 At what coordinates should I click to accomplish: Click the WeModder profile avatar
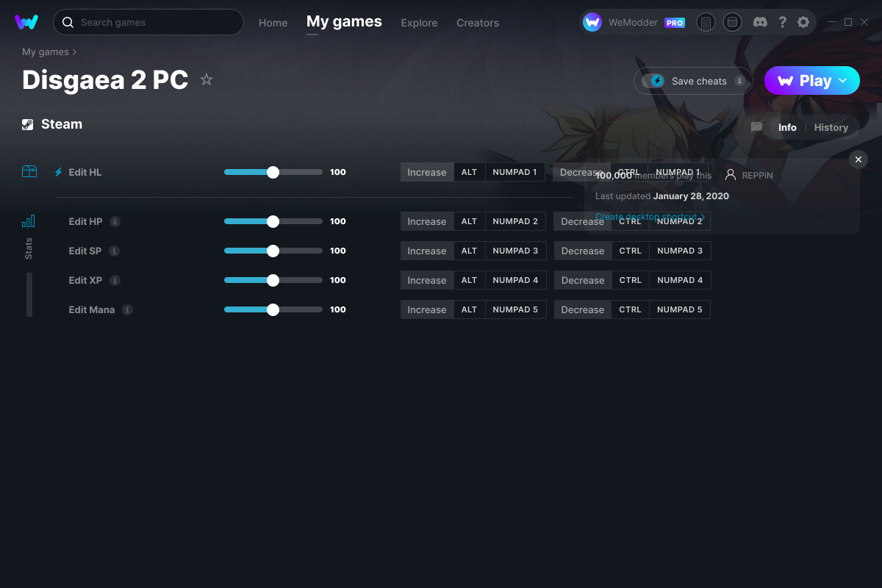point(592,22)
